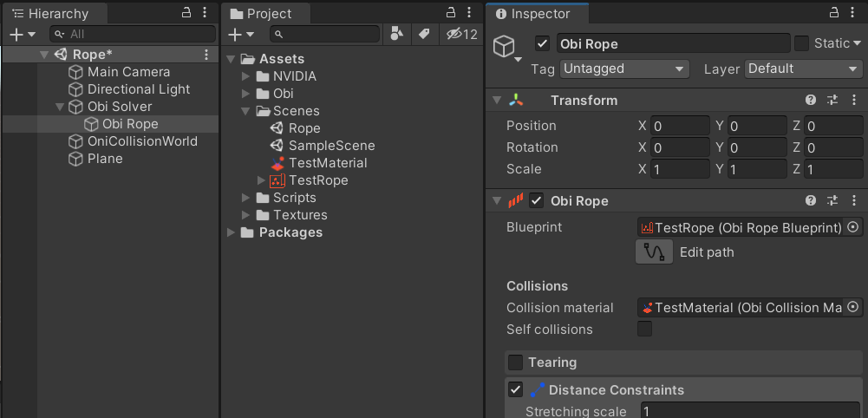This screenshot has height=418, width=868.
Task: Open Obi Rope component context menu
Action: [x=853, y=200]
